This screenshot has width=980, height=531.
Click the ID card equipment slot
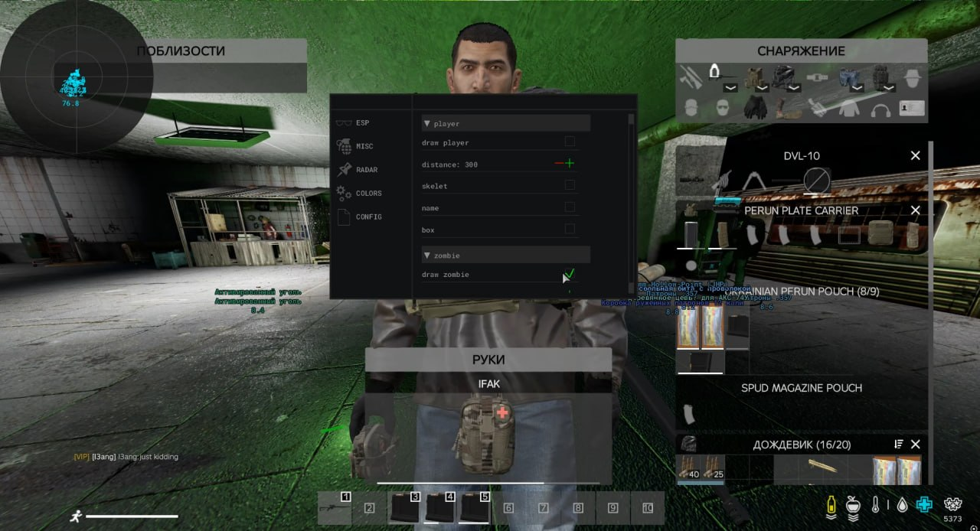(912, 108)
